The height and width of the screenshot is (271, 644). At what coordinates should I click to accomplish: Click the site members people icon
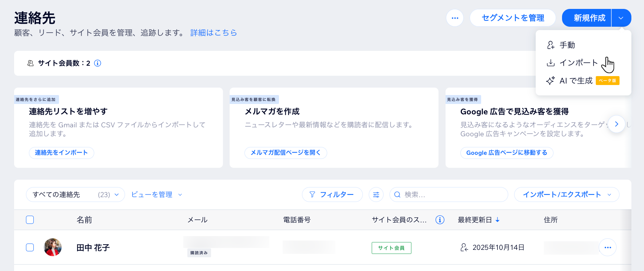(30, 63)
